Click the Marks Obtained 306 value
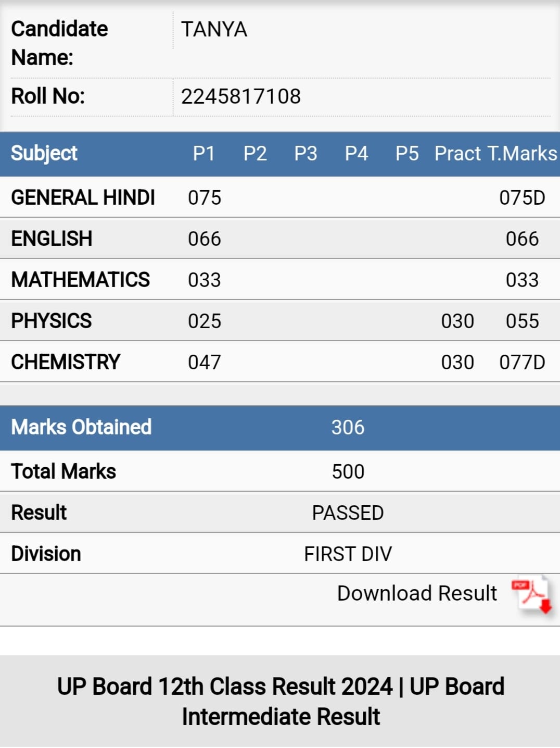The height and width of the screenshot is (748, 560). (348, 428)
